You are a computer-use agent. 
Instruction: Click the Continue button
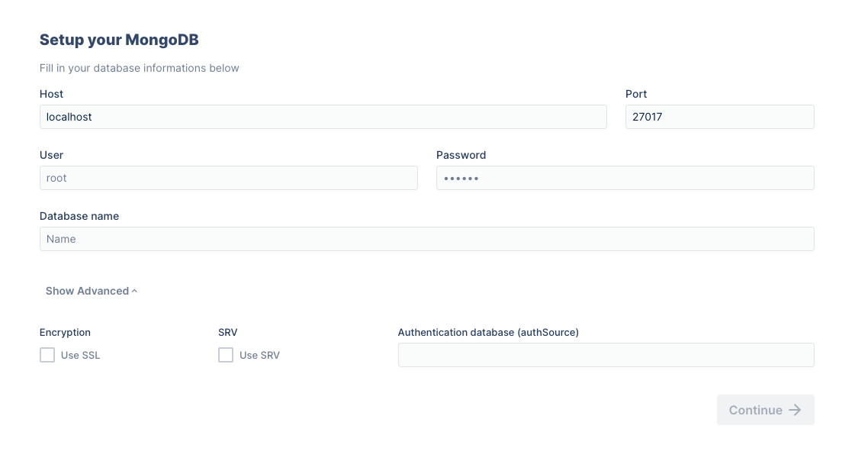coord(766,410)
